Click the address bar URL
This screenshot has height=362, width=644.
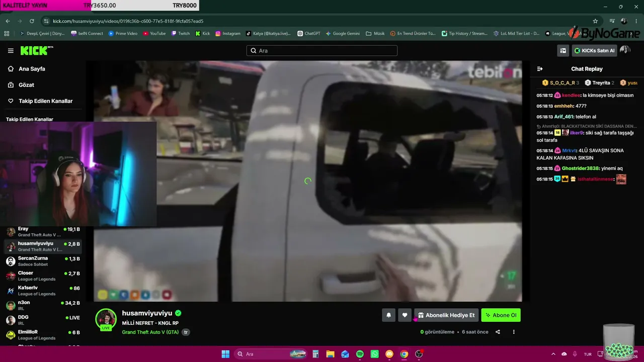pyautogui.click(x=128, y=21)
